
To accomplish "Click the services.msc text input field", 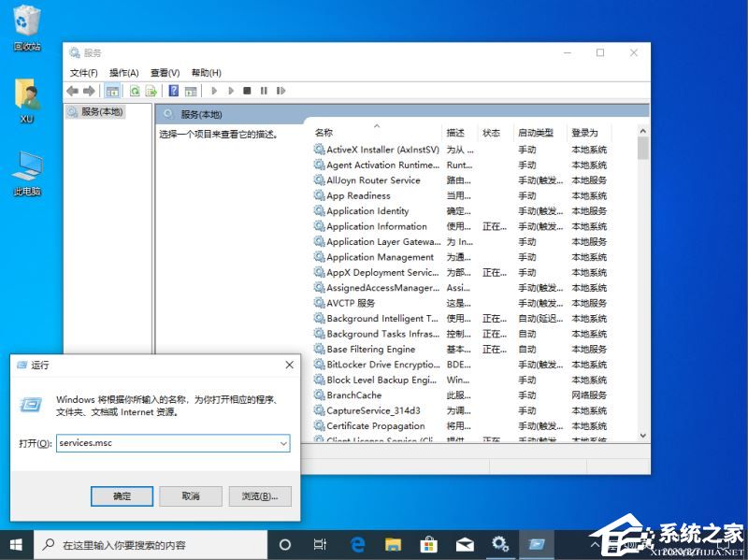I will [166, 443].
